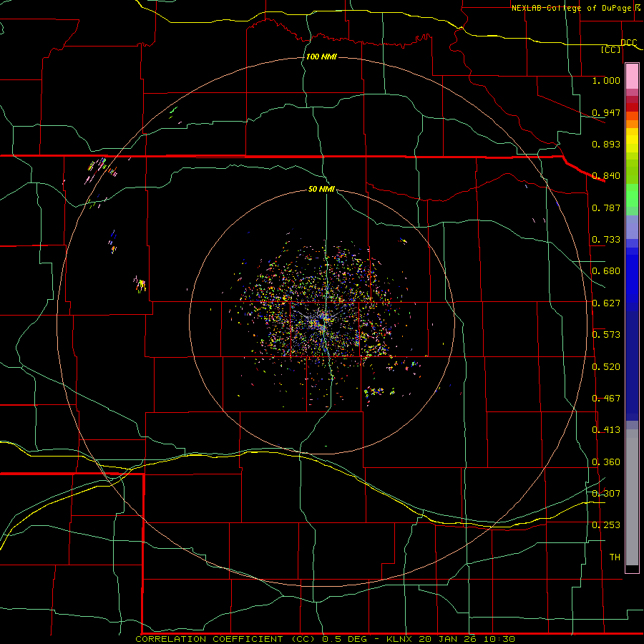Click the 0.573 scale label
644x644 pixels.
(x=606, y=335)
